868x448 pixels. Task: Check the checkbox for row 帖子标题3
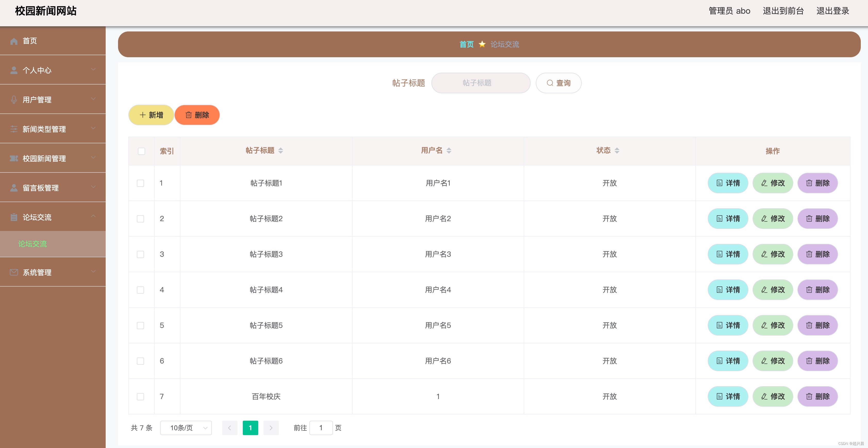point(140,254)
